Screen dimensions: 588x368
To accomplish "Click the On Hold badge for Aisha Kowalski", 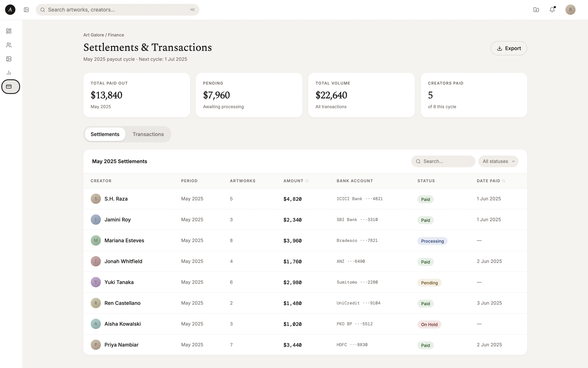I will click(x=429, y=324).
